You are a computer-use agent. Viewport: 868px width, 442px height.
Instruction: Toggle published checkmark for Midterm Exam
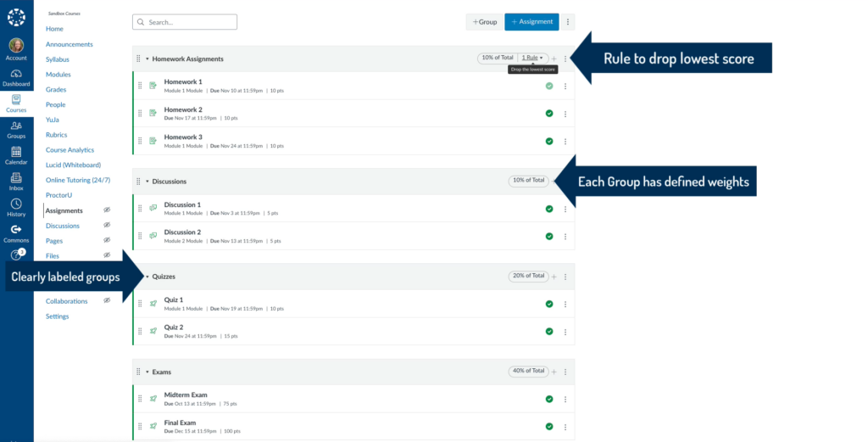[549, 399]
